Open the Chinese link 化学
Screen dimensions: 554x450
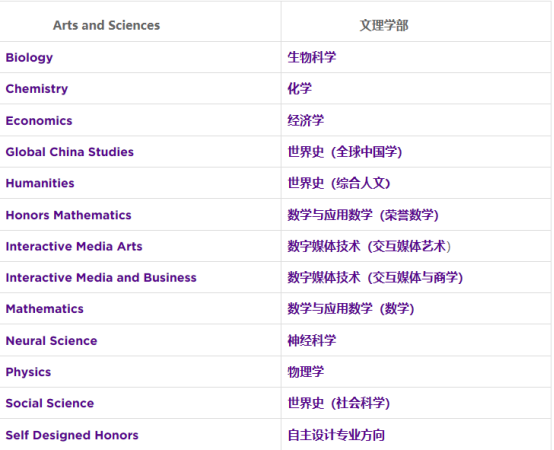[x=300, y=89]
